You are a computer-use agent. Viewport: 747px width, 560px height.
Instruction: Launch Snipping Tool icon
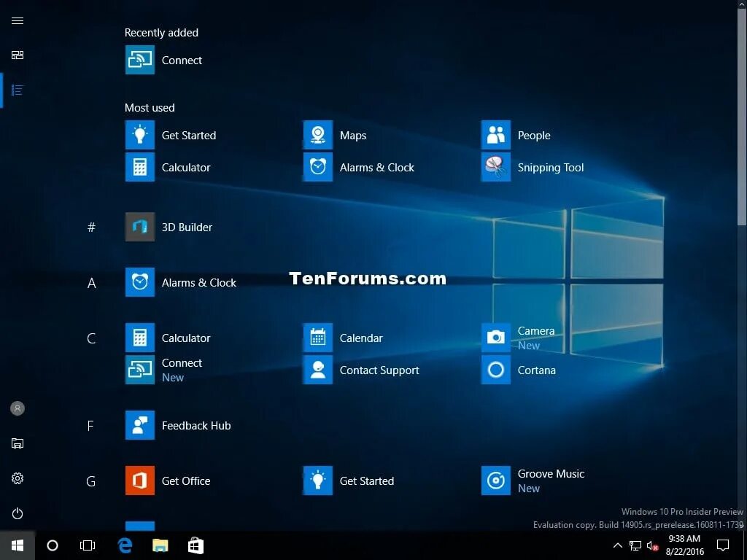pyautogui.click(x=496, y=167)
